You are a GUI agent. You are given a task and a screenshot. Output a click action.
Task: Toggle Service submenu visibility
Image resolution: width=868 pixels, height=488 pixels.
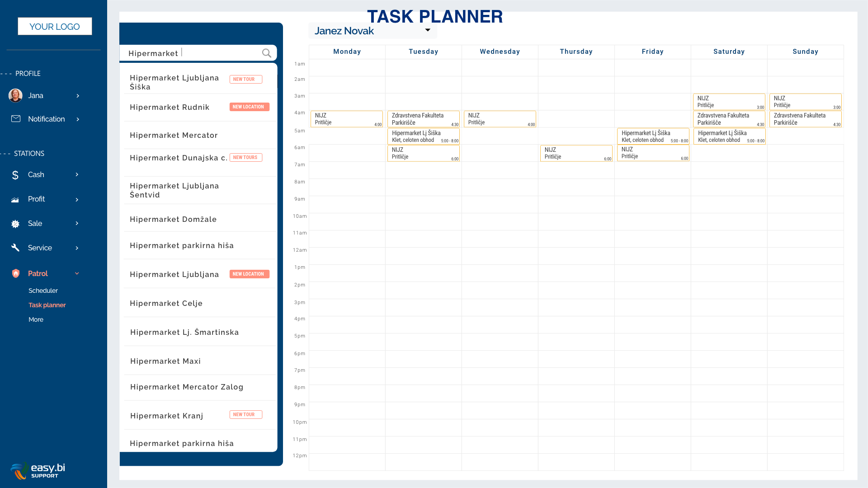[x=77, y=248]
